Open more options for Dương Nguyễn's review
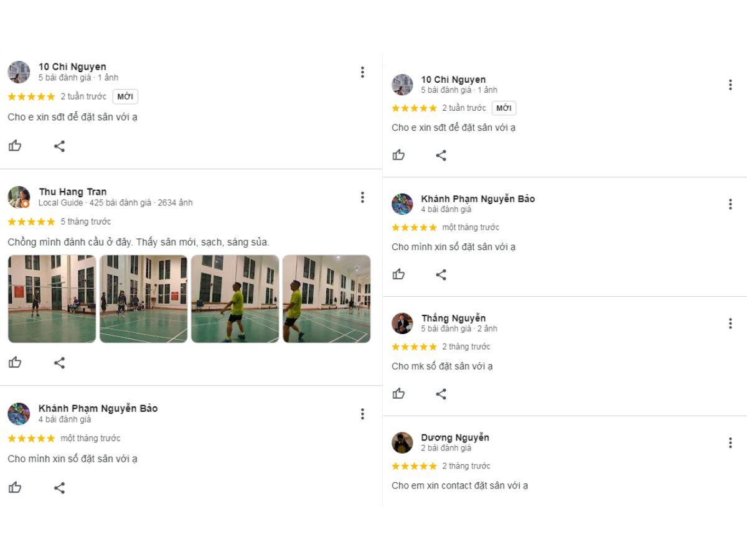The image size is (747, 560). [730, 443]
